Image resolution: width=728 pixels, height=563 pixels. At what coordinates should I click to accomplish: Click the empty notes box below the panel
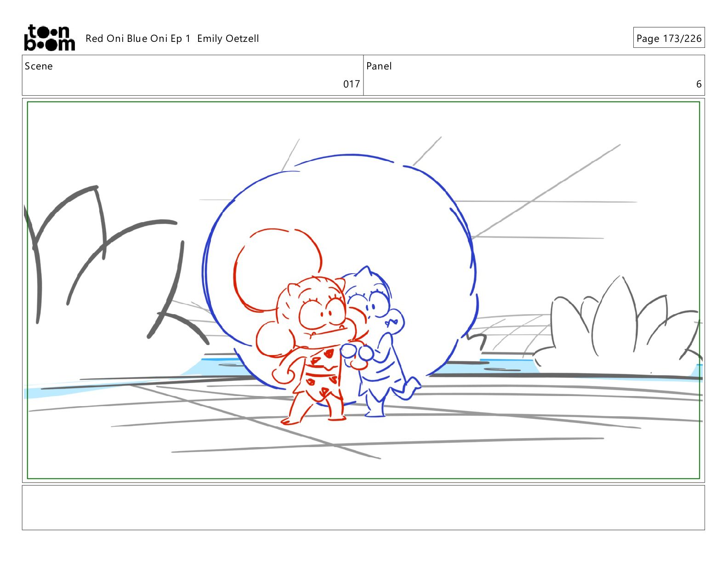(x=363, y=507)
